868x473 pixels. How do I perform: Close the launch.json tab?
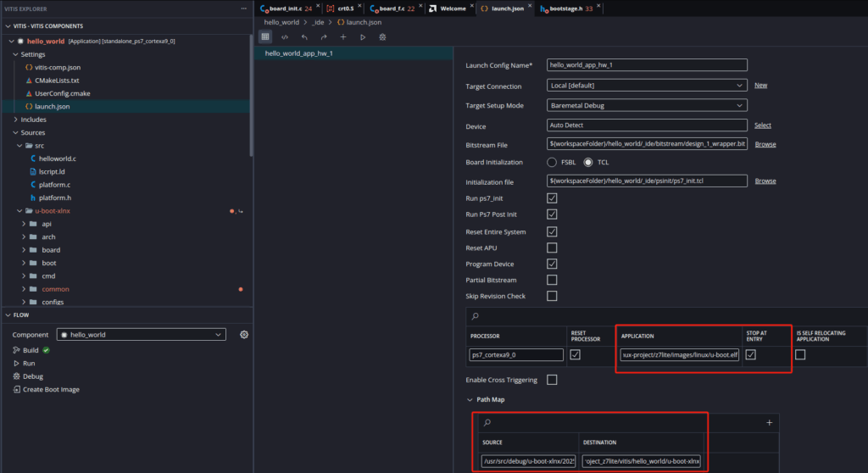click(530, 6)
